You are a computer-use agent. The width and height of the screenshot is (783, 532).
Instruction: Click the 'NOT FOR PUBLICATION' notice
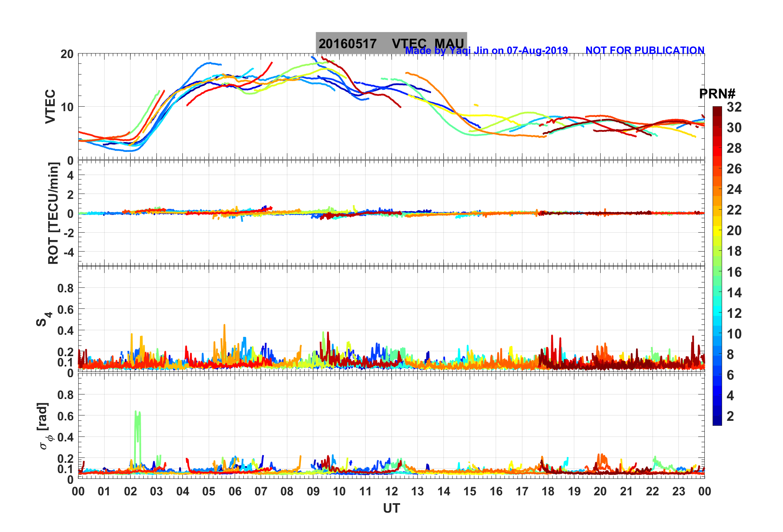click(645, 50)
